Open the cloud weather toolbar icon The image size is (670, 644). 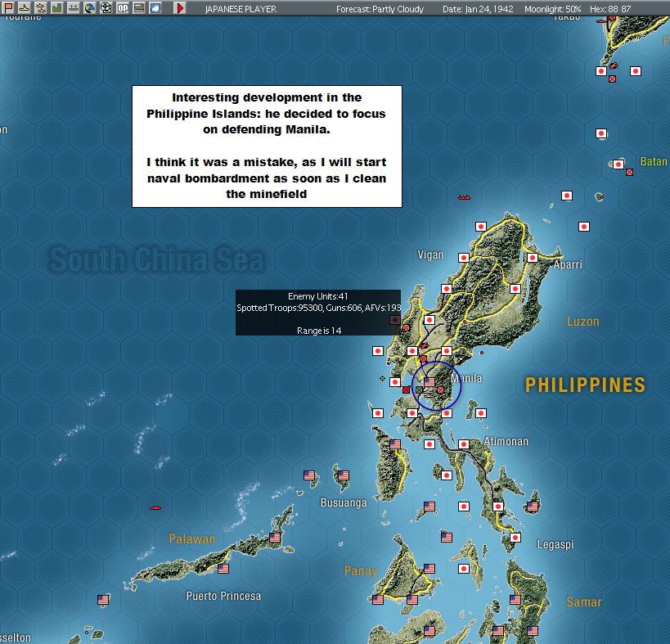[x=155, y=7]
